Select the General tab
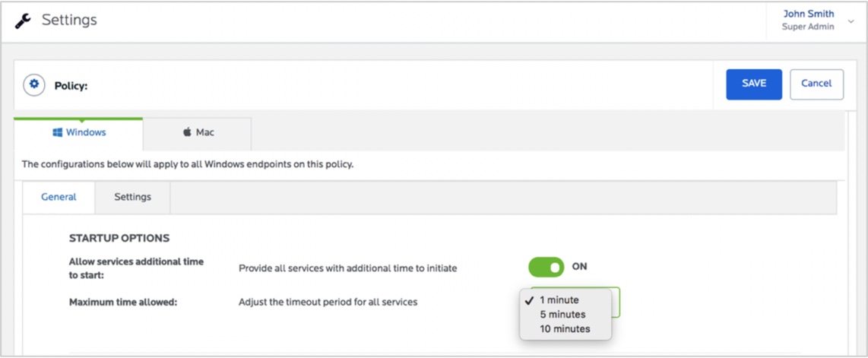 pyautogui.click(x=59, y=197)
